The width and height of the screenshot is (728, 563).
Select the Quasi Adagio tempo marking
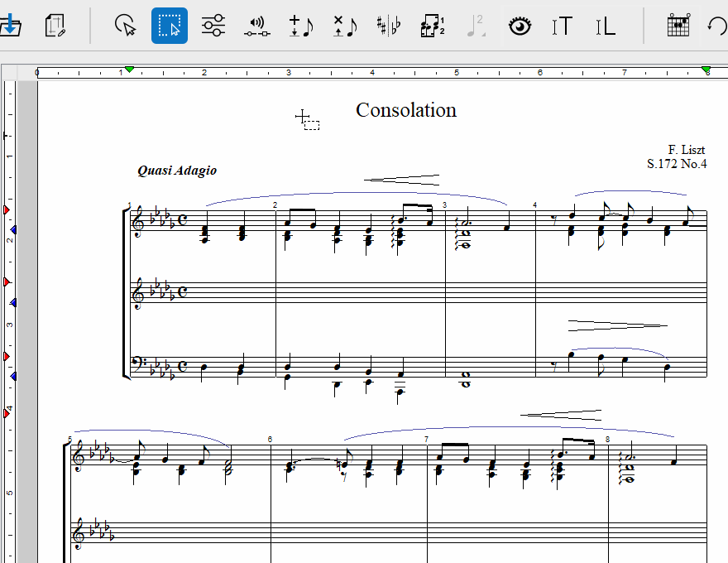(177, 171)
